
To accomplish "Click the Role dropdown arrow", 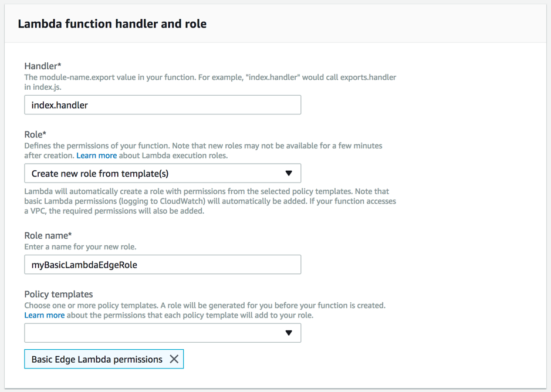I will 289,173.
